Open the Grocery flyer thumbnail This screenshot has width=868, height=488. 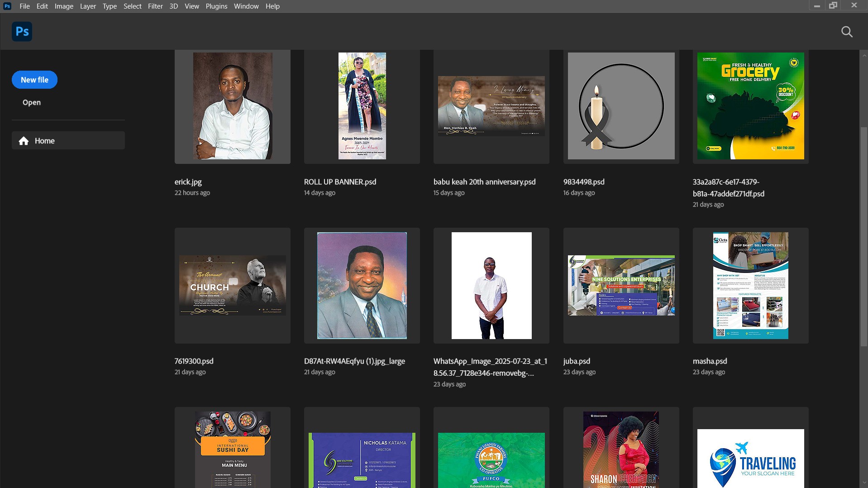750,106
